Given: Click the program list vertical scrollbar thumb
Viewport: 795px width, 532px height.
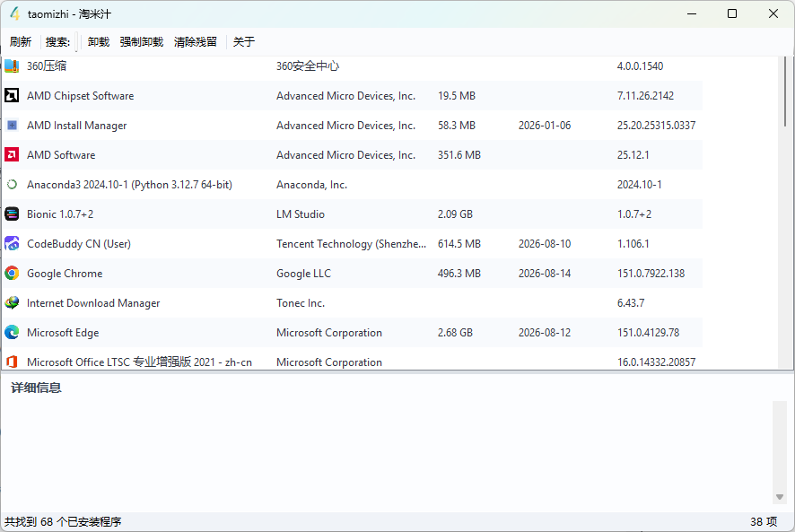Looking at the screenshot, I should click(x=785, y=92).
